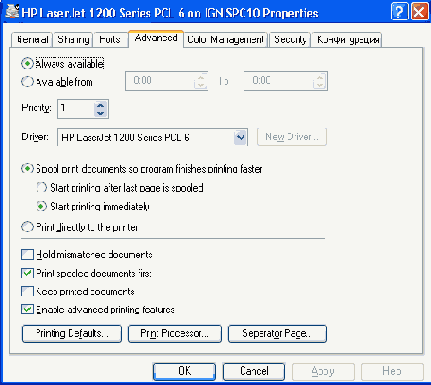The height and width of the screenshot is (385, 431).
Task: Click the question mark help icon
Action: [x=399, y=12]
